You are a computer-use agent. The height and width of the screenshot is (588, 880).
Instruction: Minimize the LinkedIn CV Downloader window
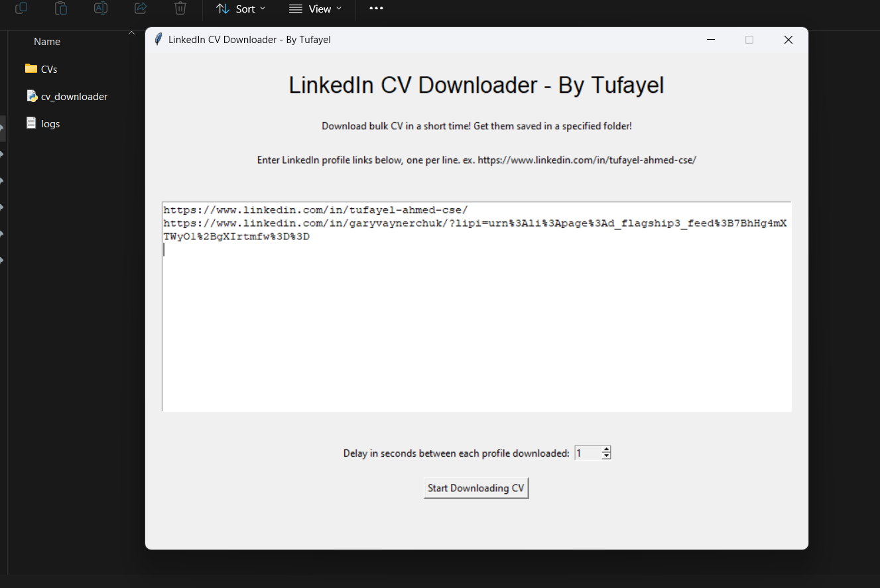pyautogui.click(x=711, y=40)
